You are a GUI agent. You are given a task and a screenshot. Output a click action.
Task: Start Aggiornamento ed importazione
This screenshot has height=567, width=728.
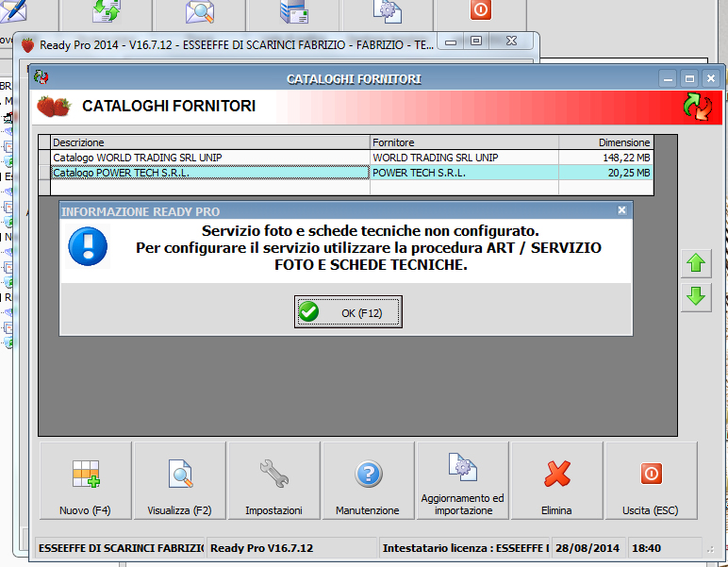click(462, 480)
